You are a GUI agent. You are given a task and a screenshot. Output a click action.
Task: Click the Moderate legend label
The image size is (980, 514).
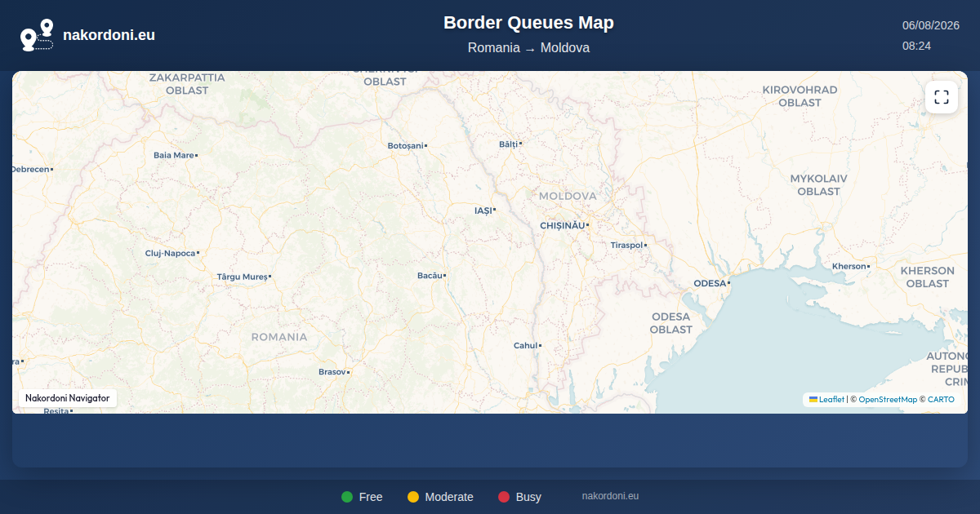coord(449,497)
